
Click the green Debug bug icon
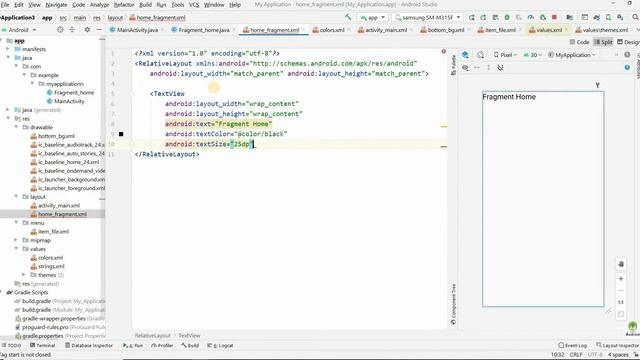pyautogui.click(x=507, y=18)
